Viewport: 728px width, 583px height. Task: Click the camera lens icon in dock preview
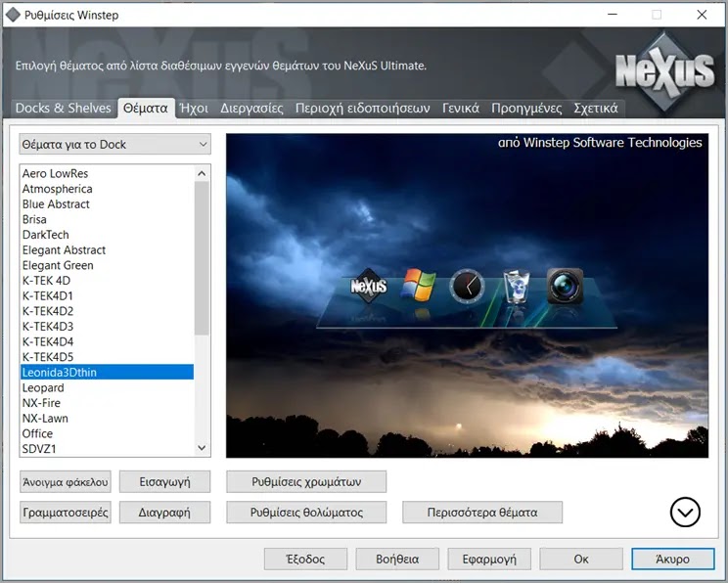coord(565,286)
